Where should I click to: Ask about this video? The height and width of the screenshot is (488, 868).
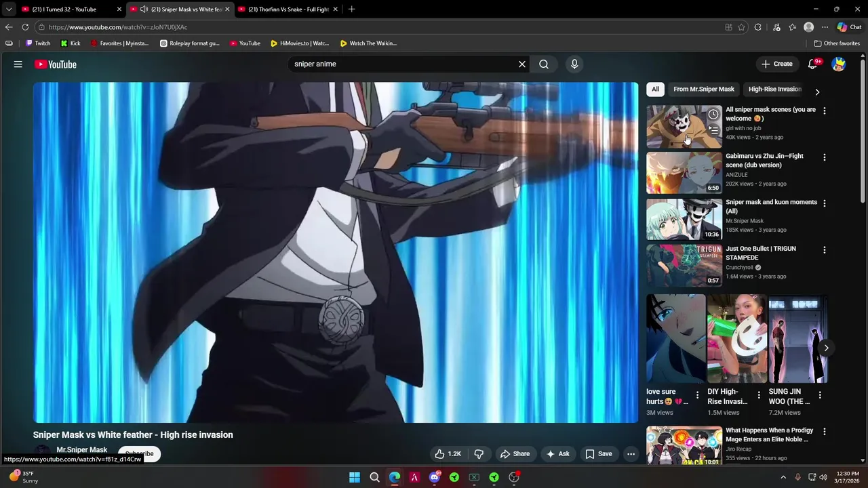[558, 454]
